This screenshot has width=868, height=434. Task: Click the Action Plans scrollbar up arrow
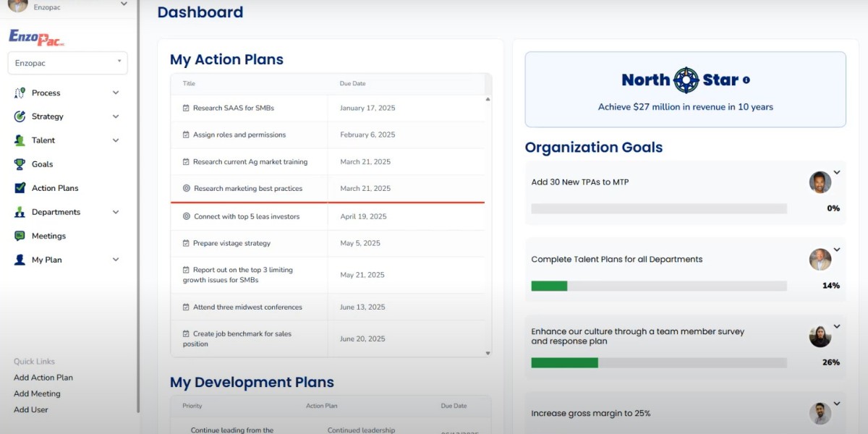(488, 99)
